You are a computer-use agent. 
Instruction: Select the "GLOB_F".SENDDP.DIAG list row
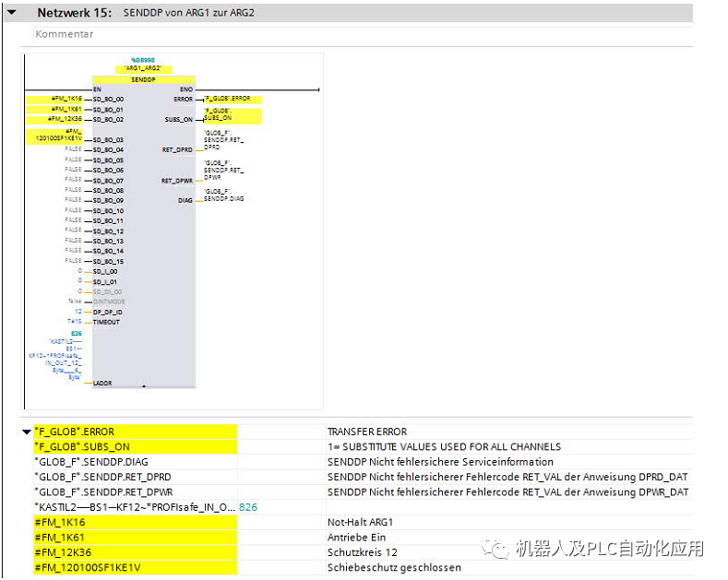[135, 462]
